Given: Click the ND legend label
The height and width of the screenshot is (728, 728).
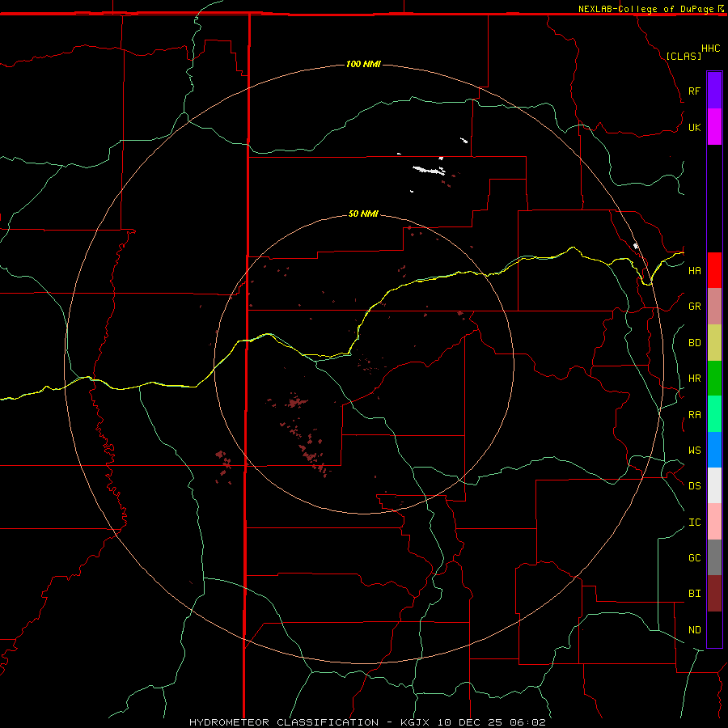Looking at the screenshot, I should [694, 630].
